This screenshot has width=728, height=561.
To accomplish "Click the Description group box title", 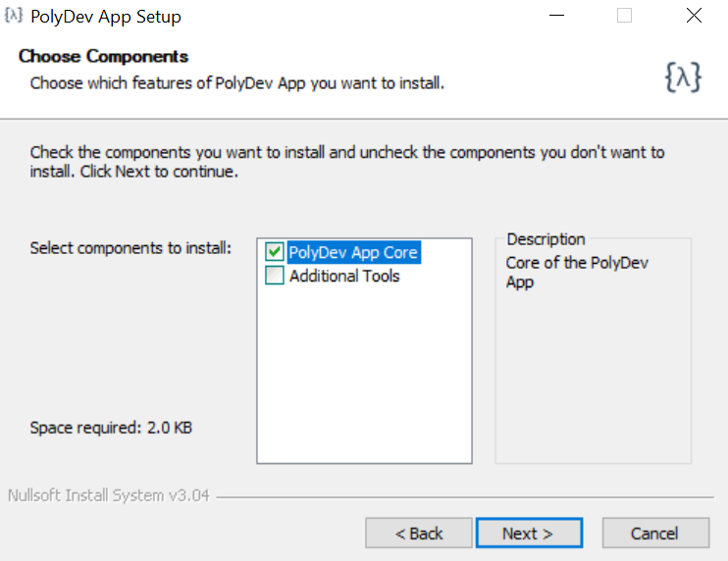I will pos(546,239).
